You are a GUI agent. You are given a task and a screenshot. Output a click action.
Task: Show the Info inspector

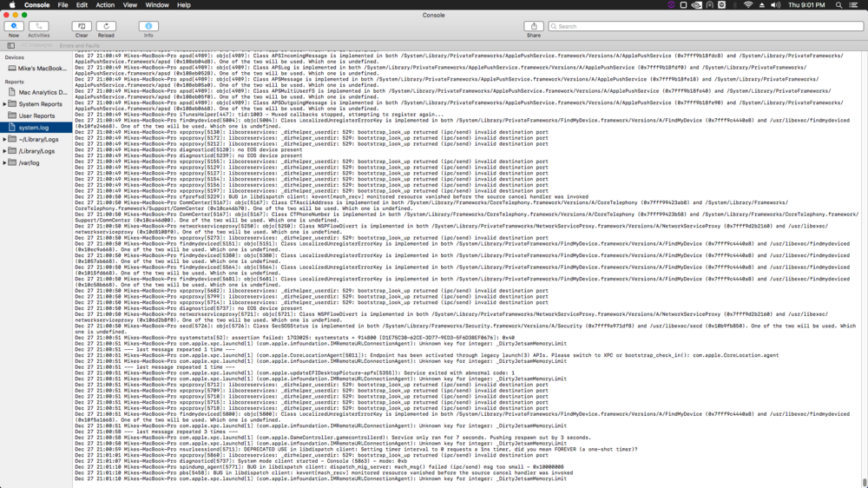(148, 26)
